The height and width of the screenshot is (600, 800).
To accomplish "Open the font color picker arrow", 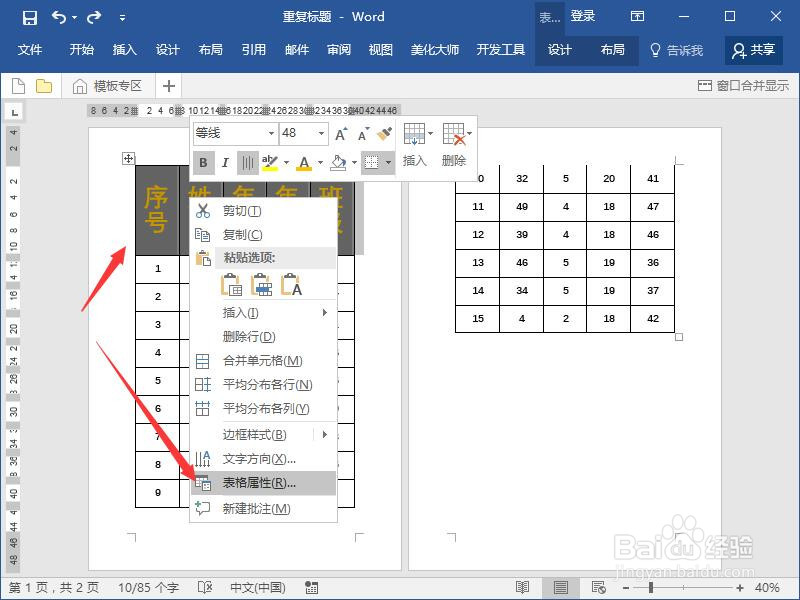I will tap(319, 162).
